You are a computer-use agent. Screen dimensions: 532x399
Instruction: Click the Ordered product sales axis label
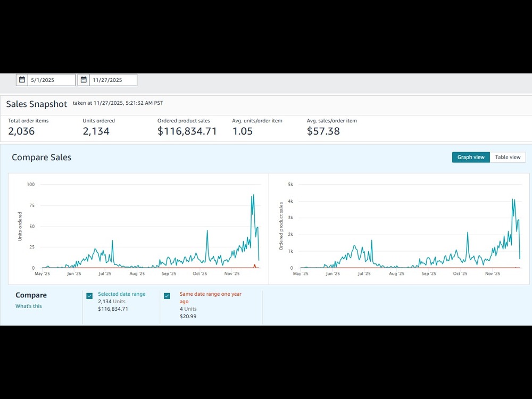[281, 226]
